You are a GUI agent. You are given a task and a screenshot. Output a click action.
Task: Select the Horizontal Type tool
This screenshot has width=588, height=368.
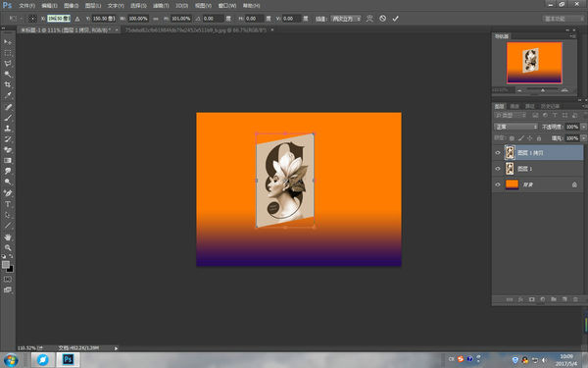pyautogui.click(x=8, y=204)
